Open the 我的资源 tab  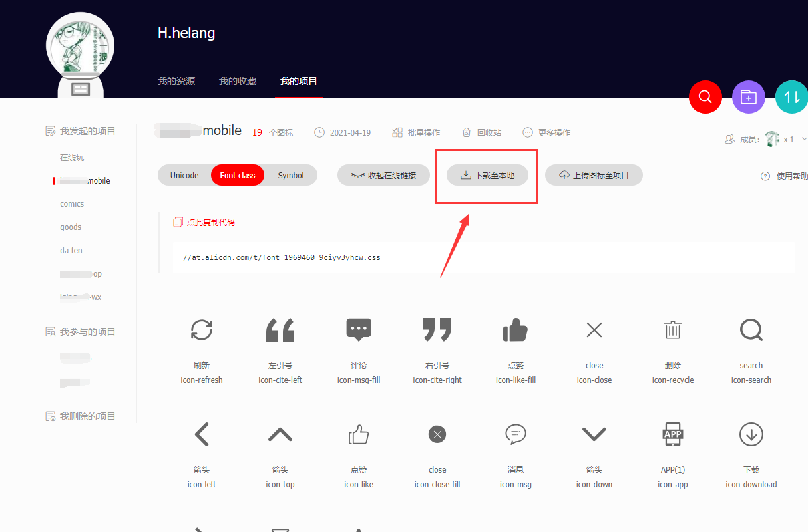(176, 81)
